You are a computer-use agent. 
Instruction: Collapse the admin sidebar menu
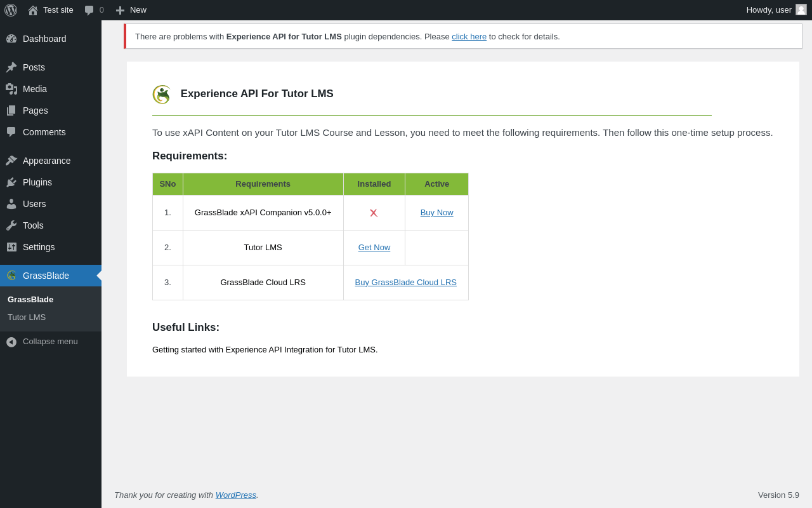coord(51,342)
